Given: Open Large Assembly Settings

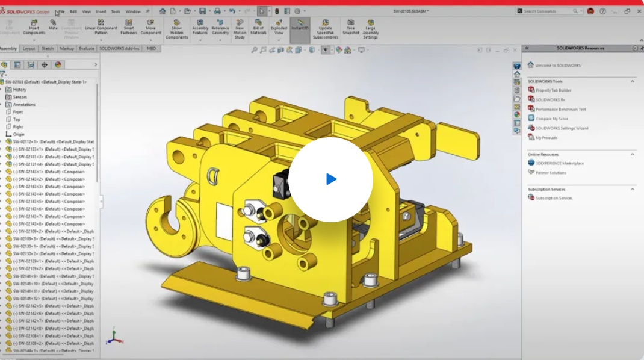Looking at the screenshot, I should click(x=371, y=29).
